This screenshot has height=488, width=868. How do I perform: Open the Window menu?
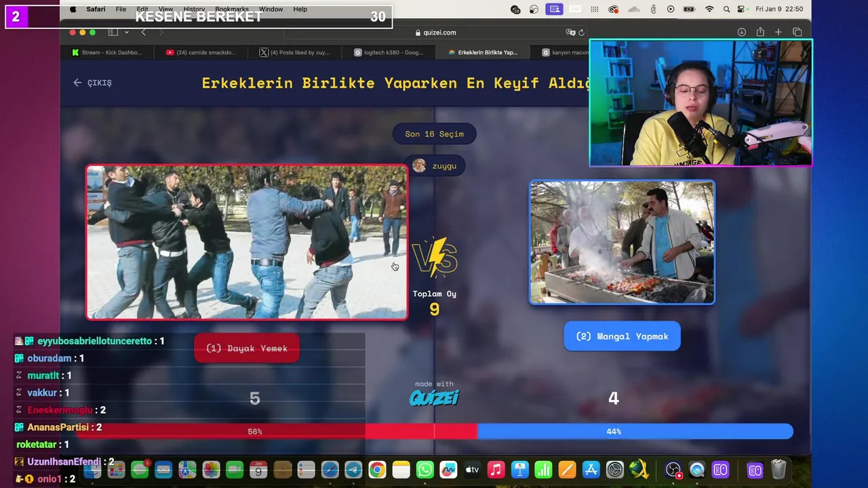click(x=271, y=9)
